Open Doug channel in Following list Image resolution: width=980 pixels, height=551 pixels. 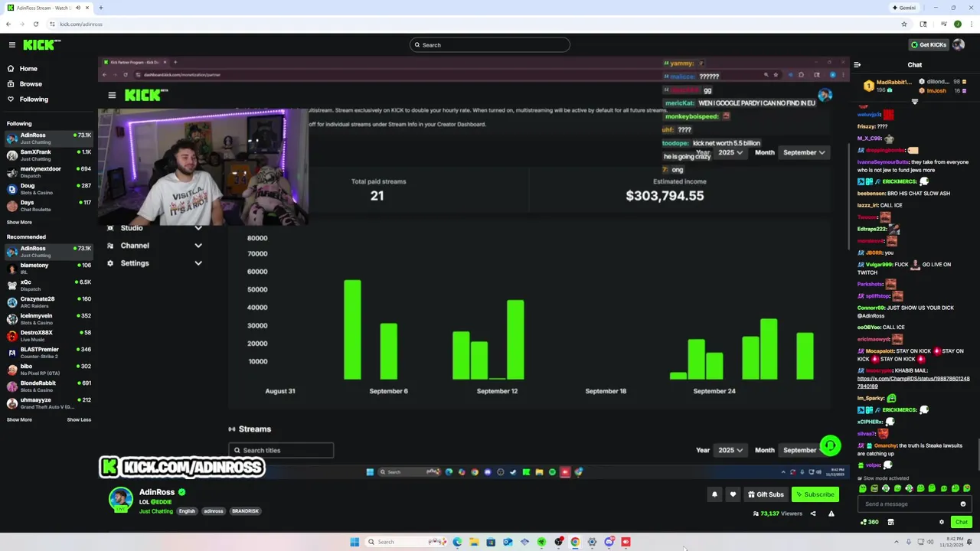[x=48, y=189]
